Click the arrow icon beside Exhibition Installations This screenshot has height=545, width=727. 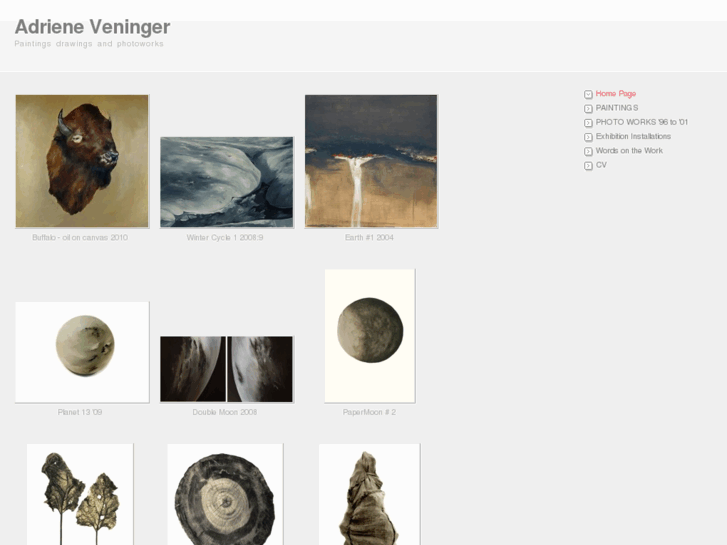(x=588, y=137)
